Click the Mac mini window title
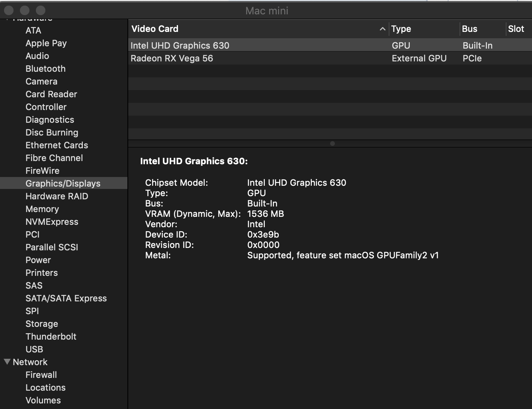The height and width of the screenshot is (409, 532). click(x=267, y=11)
